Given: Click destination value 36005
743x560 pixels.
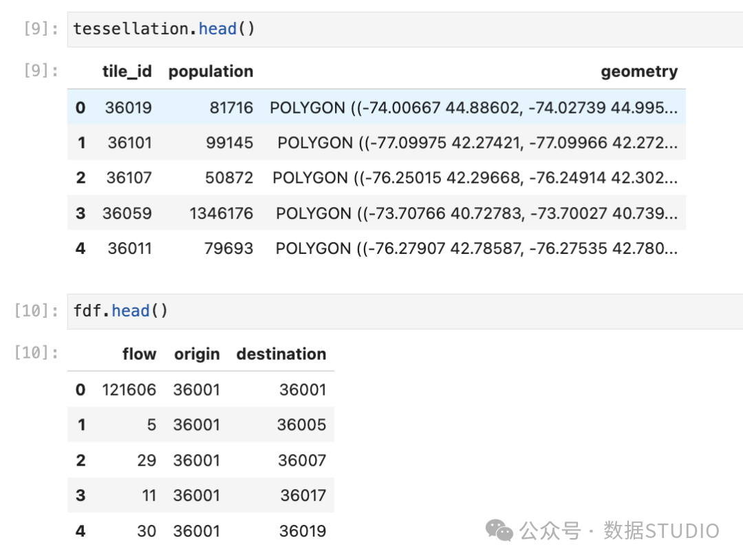Looking at the screenshot, I should pos(302,424).
